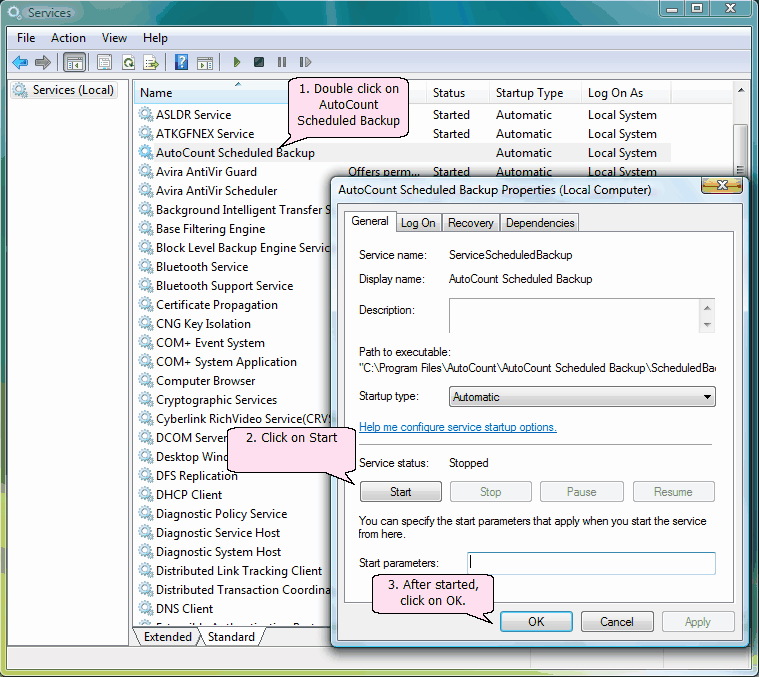Image resolution: width=759 pixels, height=677 pixels.
Task: Click the Start Service play icon
Action: click(x=237, y=62)
